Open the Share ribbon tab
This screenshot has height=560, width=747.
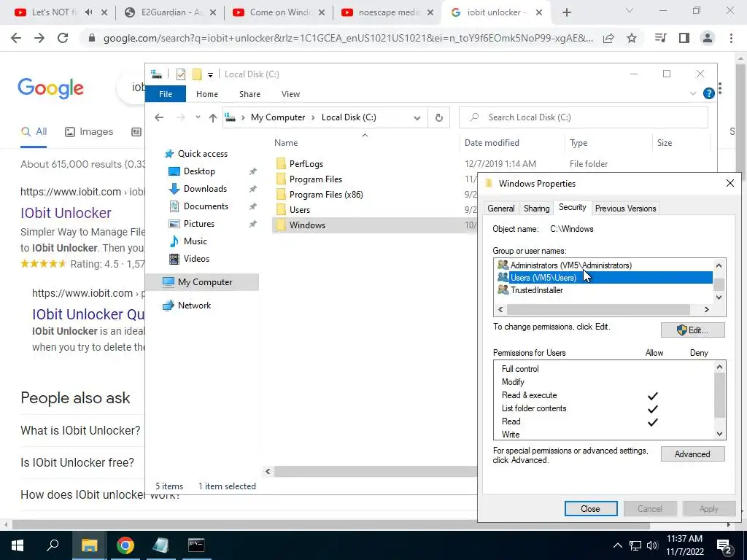pyautogui.click(x=249, y=94)
